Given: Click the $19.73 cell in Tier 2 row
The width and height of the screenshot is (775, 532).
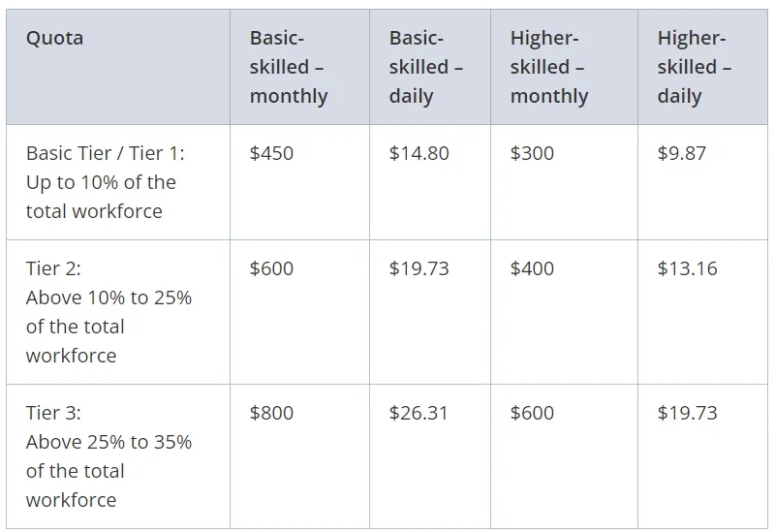Looking at the screenshot, I should point(430,312).
